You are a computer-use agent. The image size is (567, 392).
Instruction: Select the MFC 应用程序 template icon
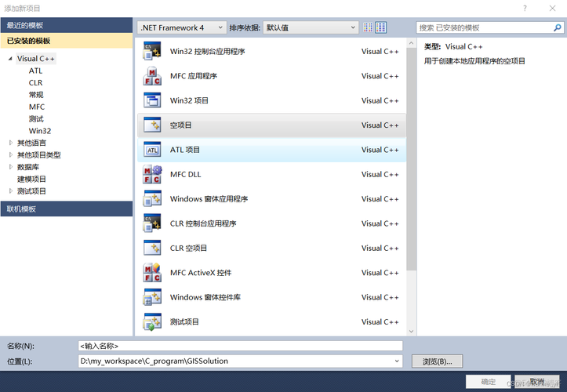152,76
